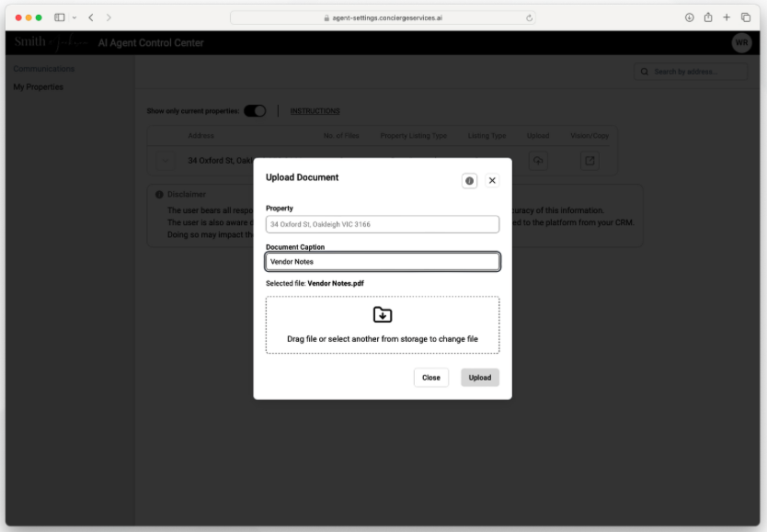Expand the row for 34 Oxford St
The image size is (767, 532).
pyautogui.click(x=166, y=160)
